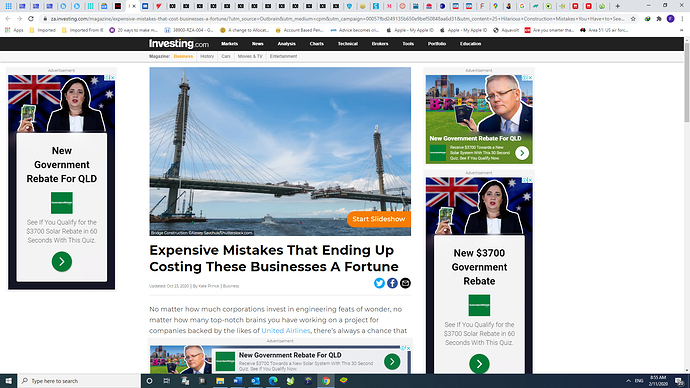
Task: Open the Tools navigation menu
Action: click(x=408, y=44)
